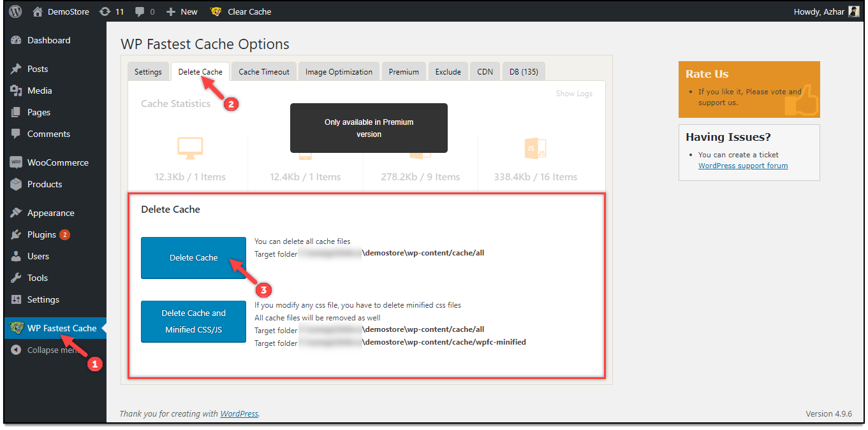This screenshot has height=430, width=868.
Task: Click the Rate Us heading
Action: click(x=707, y=74)
